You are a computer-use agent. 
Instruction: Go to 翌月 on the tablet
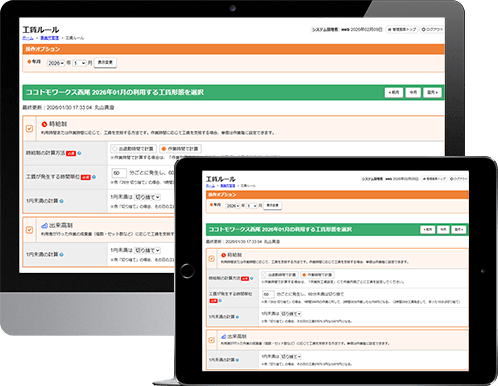pos(459,230)
